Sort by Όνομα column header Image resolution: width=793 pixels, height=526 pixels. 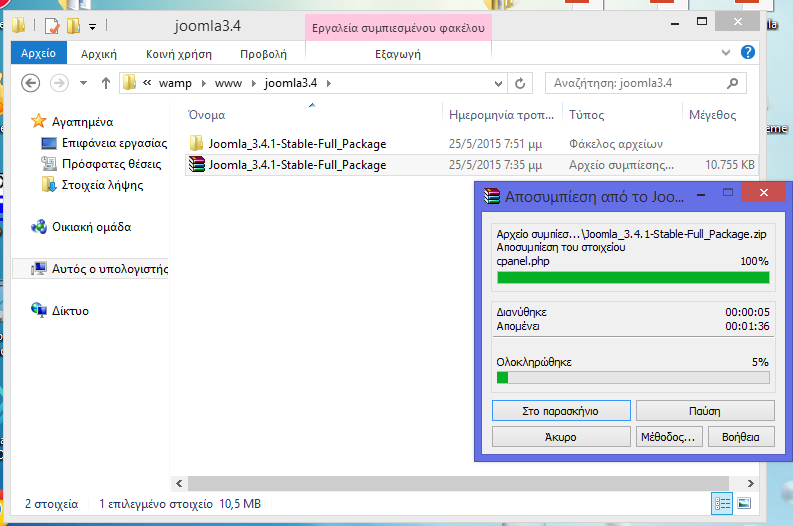tap(206, 115)
